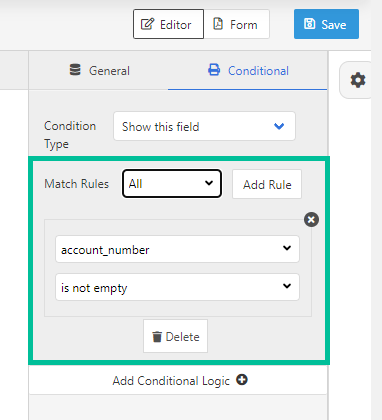Screen dimensions: 382x420
Task: Click the Add Conditional Logic label
Action: tap(171, 381)
